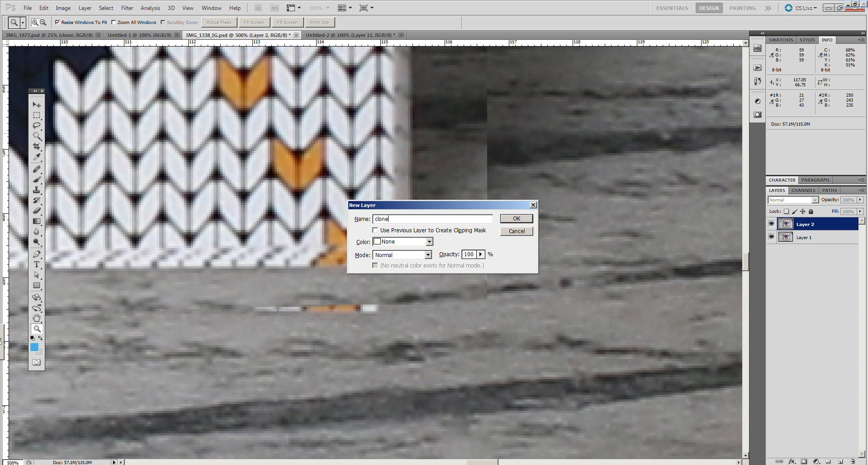This screenshot has height=465, width=868.
Task: Hide Layer 1 with its eye icon
Action: pos(771,237)
